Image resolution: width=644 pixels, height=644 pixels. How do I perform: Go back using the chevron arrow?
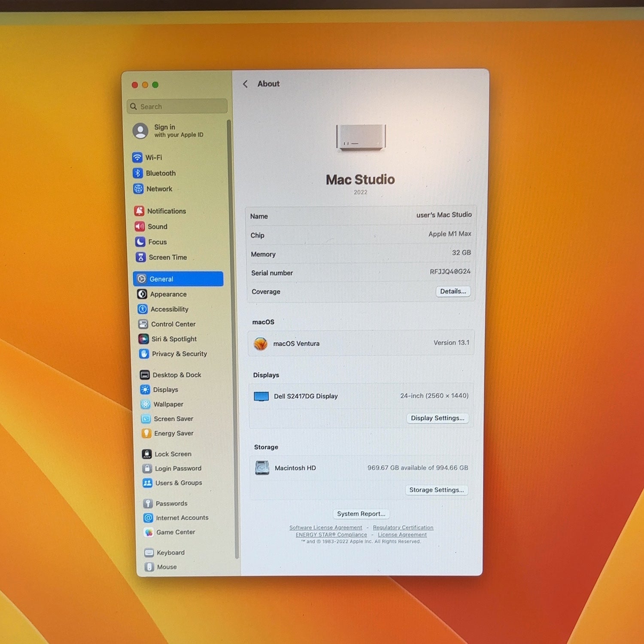(x=245, y=84)
